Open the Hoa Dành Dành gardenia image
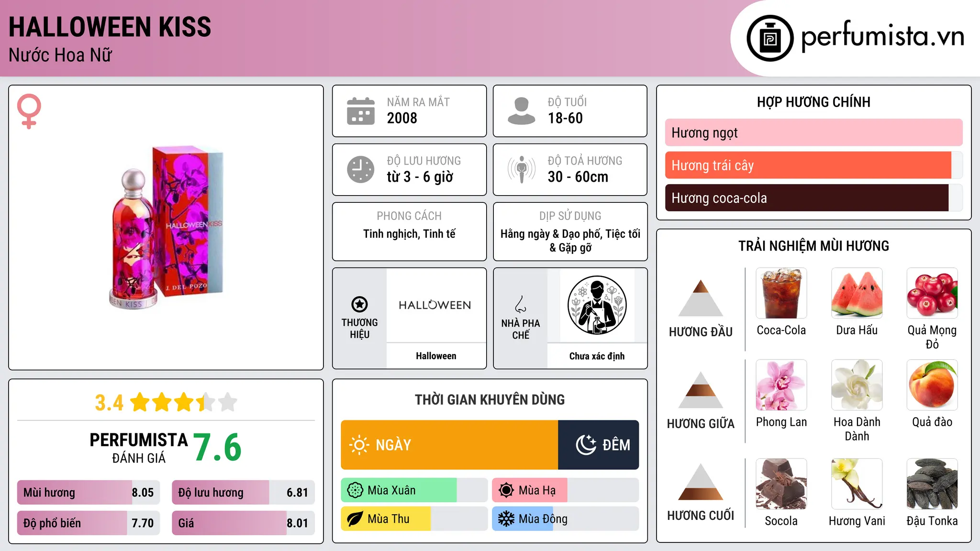This screenshot has height=551, width=980. [857, 385]
